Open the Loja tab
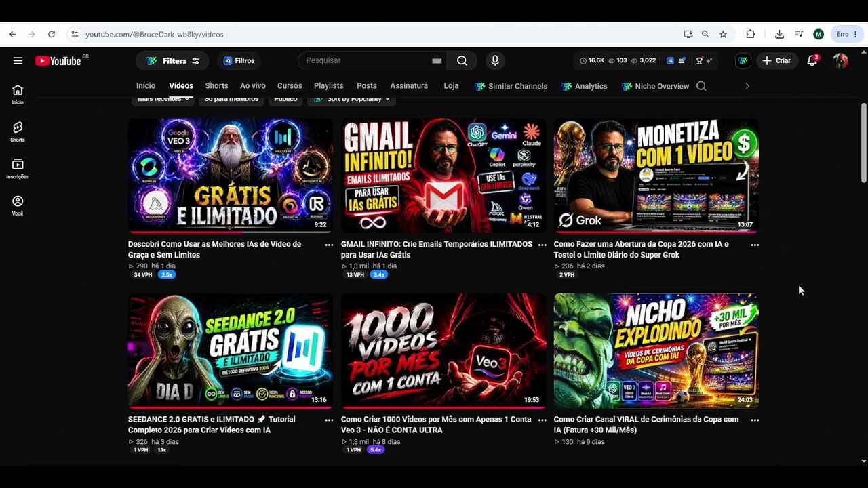The height and width of the screenshot is (488, 868). tap(451, 86)
